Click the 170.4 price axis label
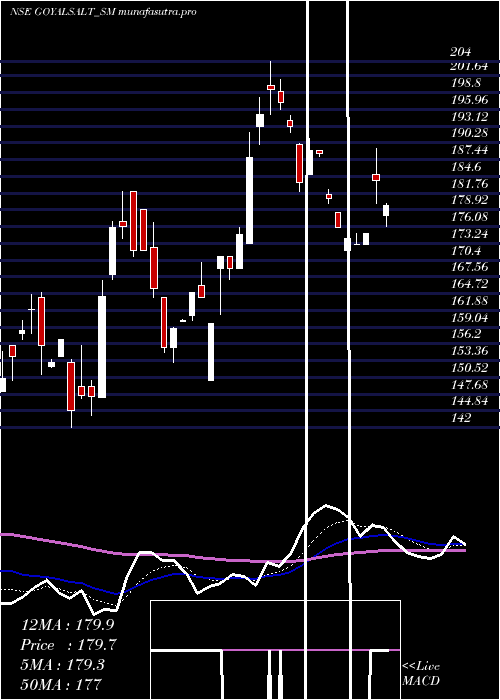 click(x=466, y=250)
